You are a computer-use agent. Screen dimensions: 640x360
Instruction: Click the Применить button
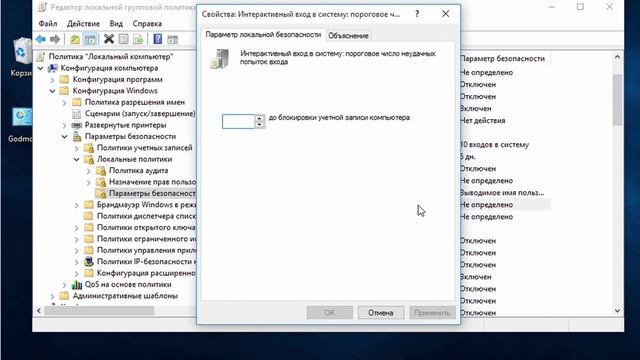pyautogui.click(x=432, y=313)
